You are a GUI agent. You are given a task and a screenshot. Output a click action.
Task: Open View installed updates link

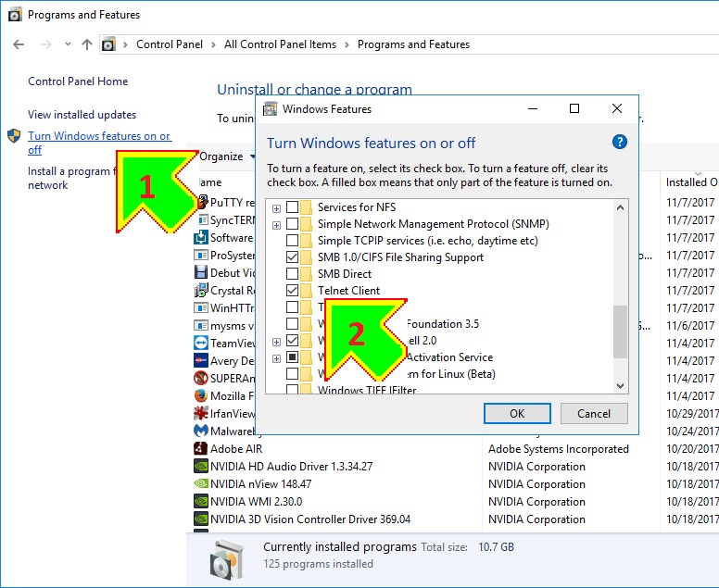[x=82, y=115]
